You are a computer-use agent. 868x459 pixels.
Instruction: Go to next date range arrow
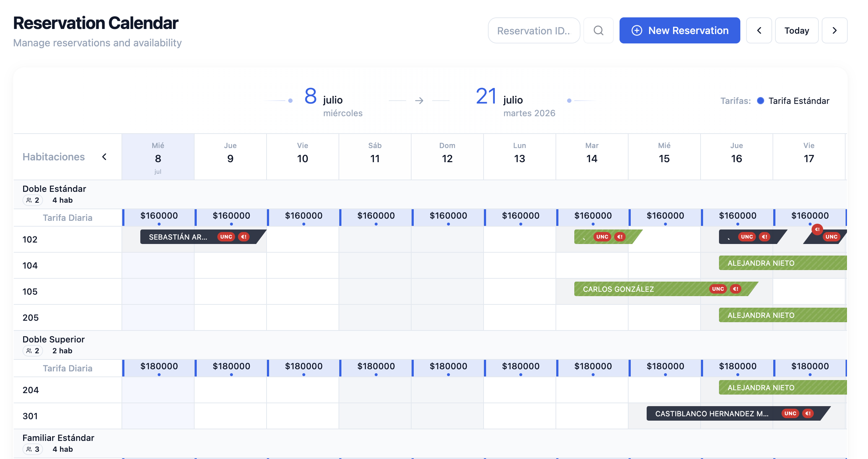click(x=835, y=30)
